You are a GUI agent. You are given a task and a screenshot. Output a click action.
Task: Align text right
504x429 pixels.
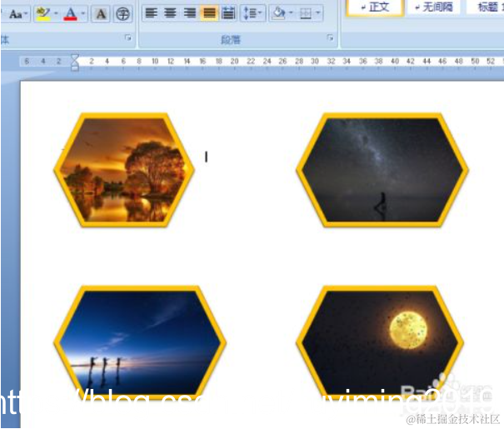(190, 13)
